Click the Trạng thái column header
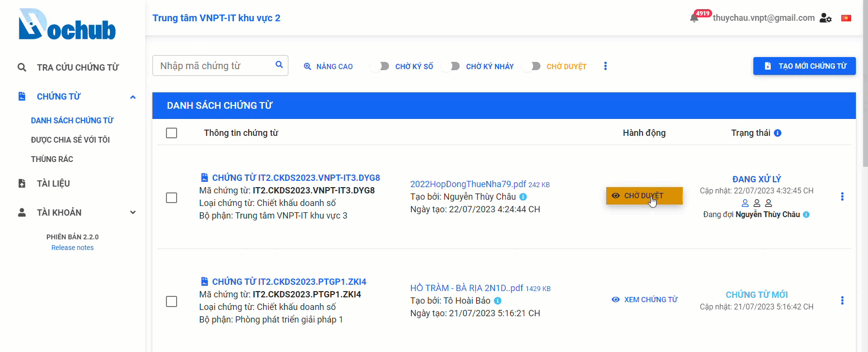 pyautogui.click(x=750, y=133)
